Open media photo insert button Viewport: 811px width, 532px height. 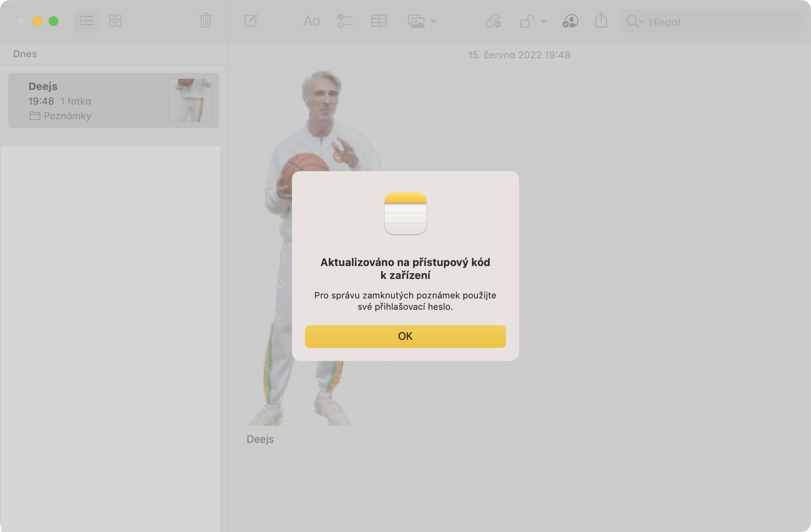click(416, 21)
